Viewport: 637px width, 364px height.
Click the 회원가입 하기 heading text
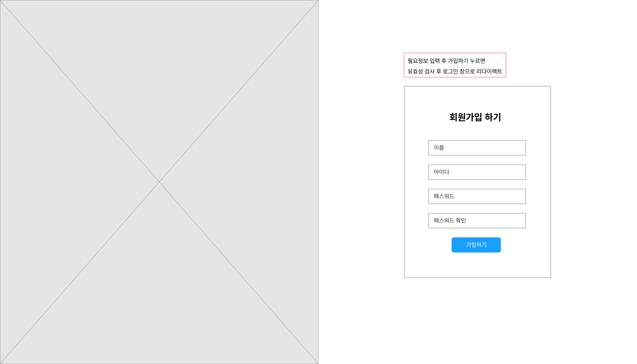tap(475, 117)
